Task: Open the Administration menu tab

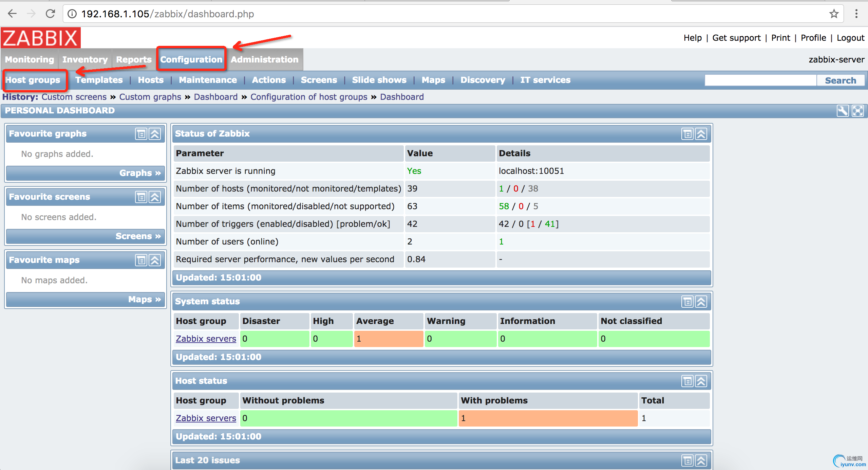Action: [x=264, y=59]
